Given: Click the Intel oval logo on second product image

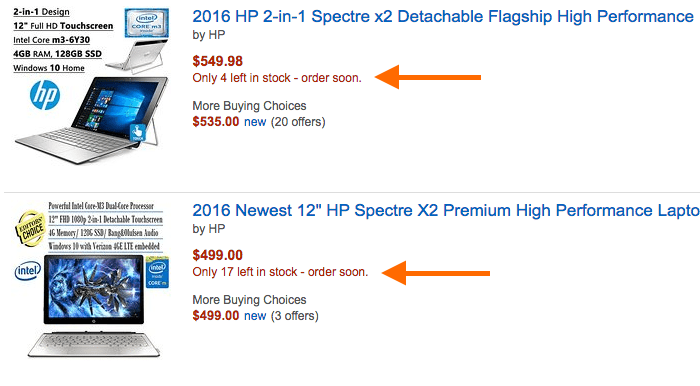Looking at the screenshot, I should point(28,270).
